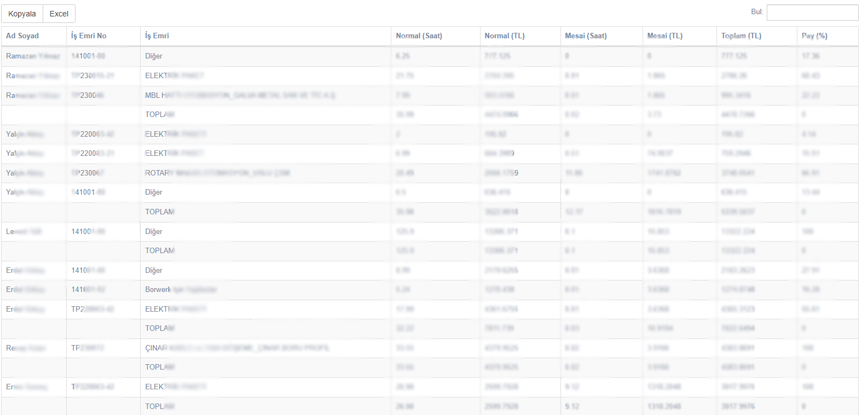Click the name cell starting with Le
The width and height of the screenshot is (868, 415).
click(24, 231)
